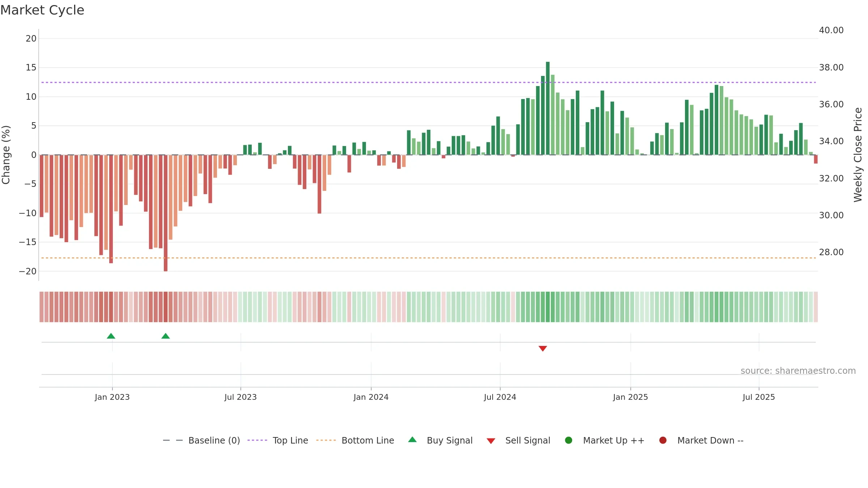Click the last red bar at chart's right end
This screenshot has height=488, width=868.
[816, 159]
